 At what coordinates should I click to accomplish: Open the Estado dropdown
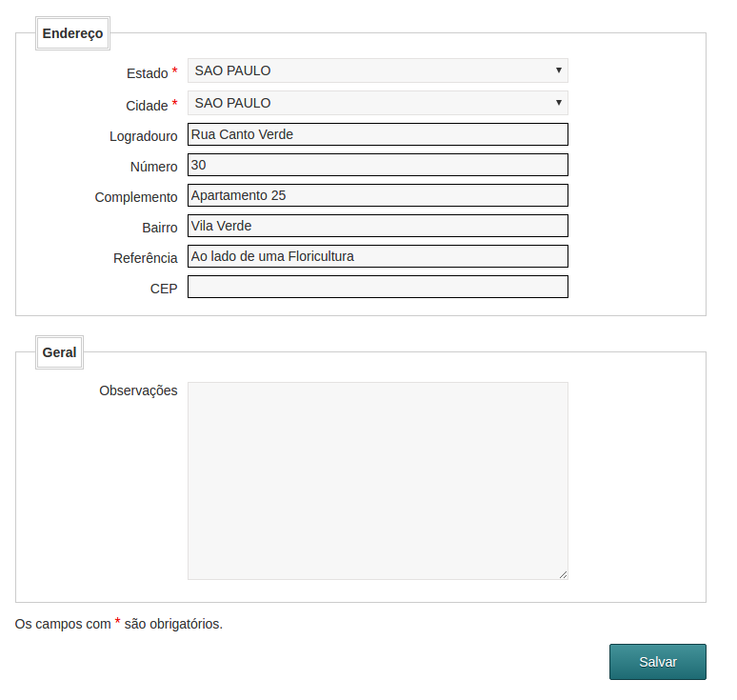[377, 70]
